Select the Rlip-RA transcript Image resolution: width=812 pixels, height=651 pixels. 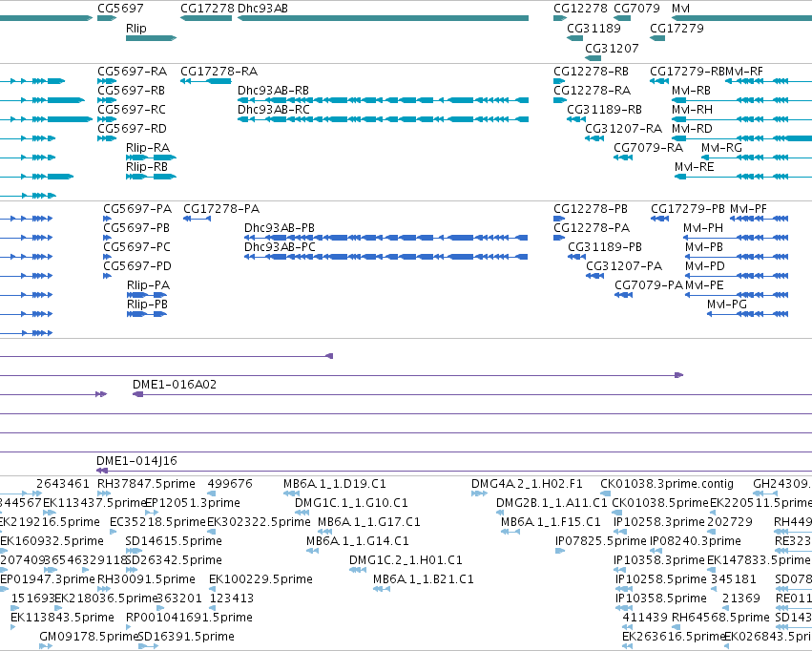click(151, 157)
